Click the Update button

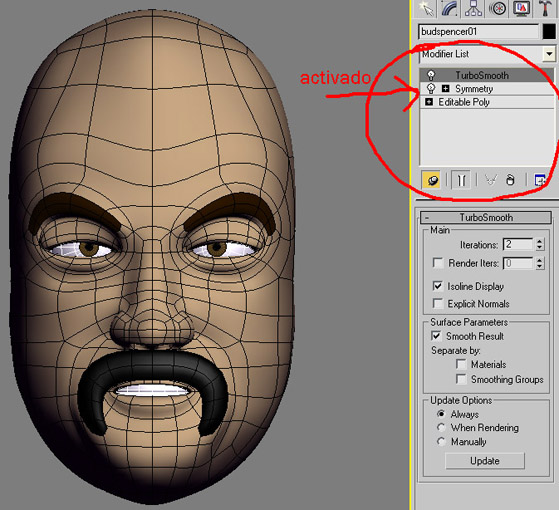point(485,461)
